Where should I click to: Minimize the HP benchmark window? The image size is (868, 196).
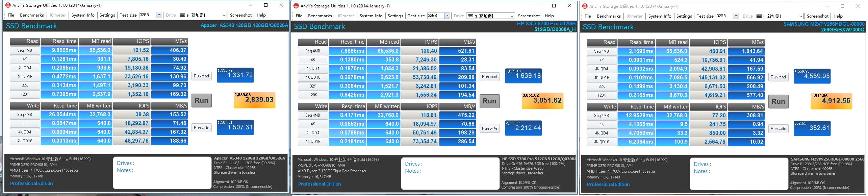pos(539,6)
